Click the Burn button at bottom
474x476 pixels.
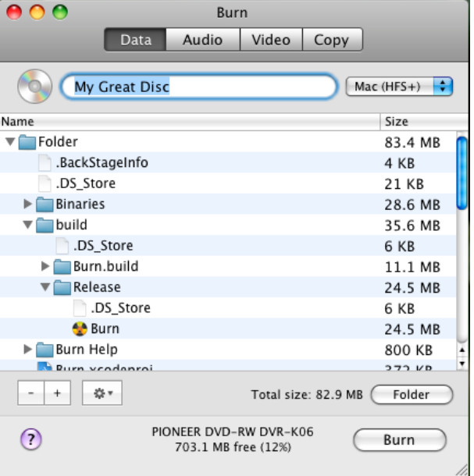click(399, 439)
